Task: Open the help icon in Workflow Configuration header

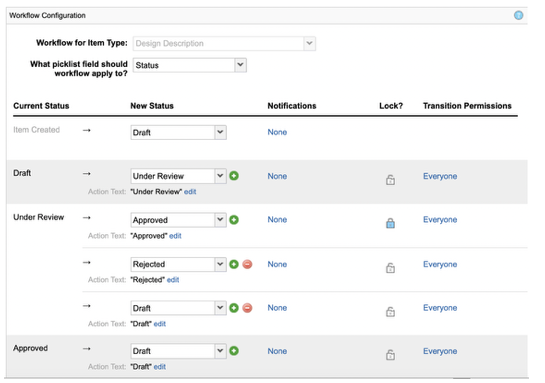Action: tap(518, 15)
